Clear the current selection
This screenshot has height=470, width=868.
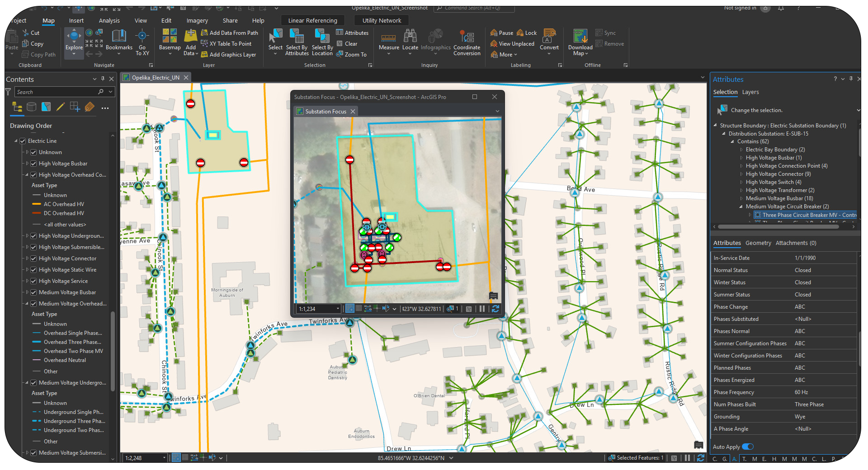click(347, 43)
